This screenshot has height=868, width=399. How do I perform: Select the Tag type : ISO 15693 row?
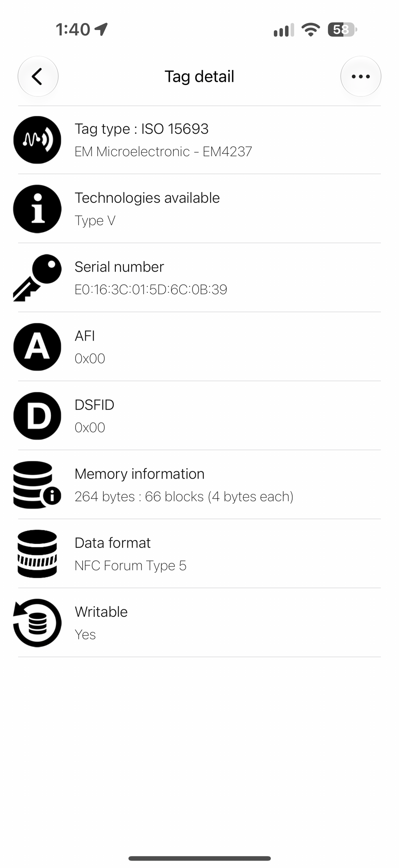[x=199, y=140]
